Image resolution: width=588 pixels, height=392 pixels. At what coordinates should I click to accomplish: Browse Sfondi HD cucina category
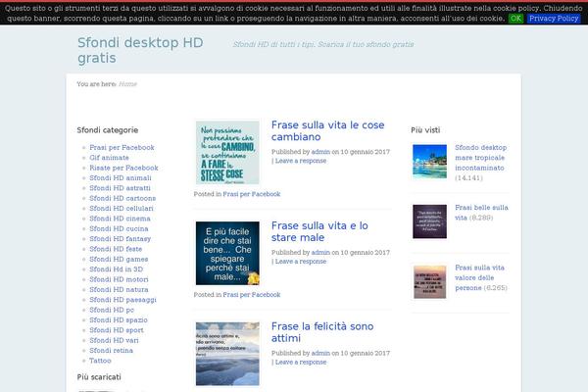click(x=119, y=228)
